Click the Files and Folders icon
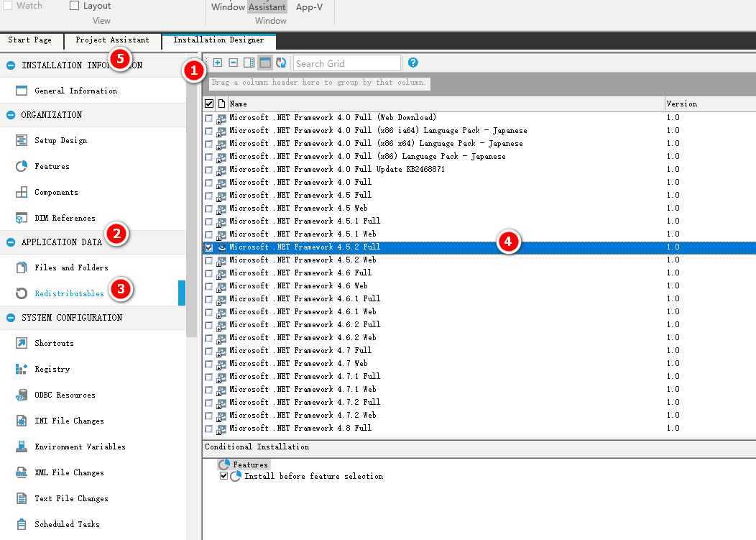 [22, 267]
